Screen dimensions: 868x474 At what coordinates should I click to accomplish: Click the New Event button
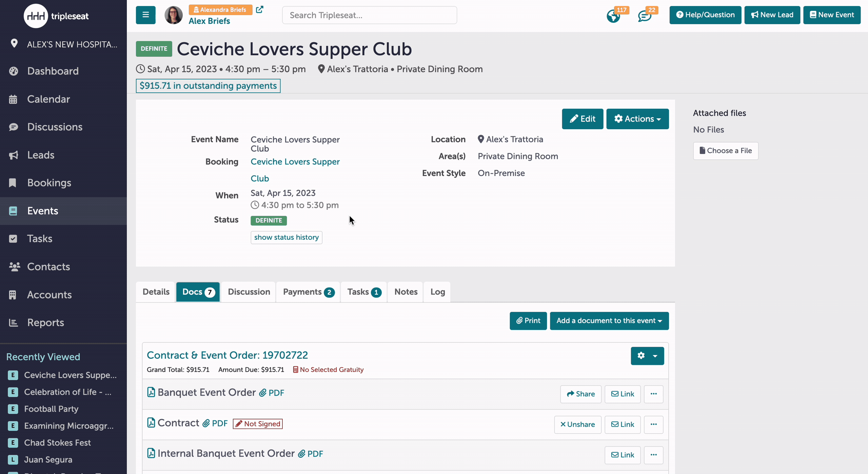pos(832,15)
